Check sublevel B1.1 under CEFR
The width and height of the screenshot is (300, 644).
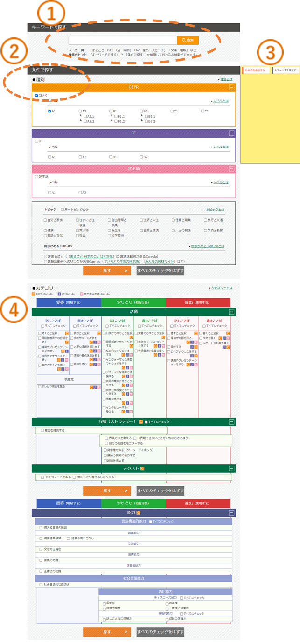[x=116, y=116]
